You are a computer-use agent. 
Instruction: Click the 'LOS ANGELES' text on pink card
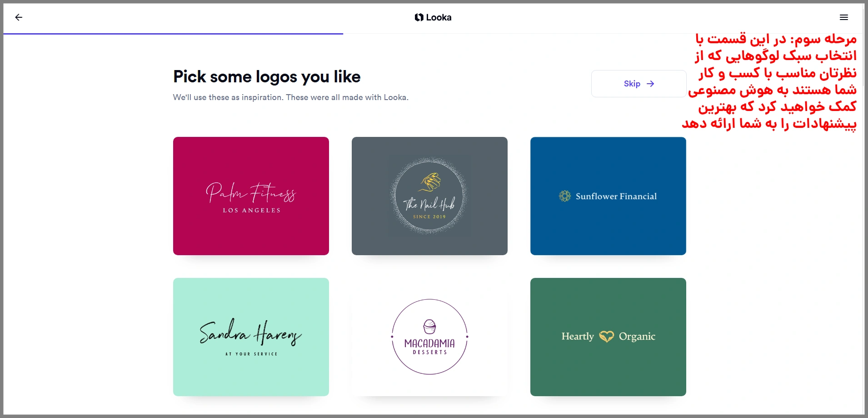[251, 210]
